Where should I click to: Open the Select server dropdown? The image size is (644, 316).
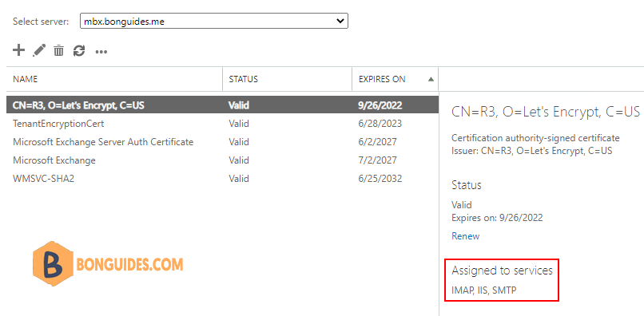click(x=214, y=22)
